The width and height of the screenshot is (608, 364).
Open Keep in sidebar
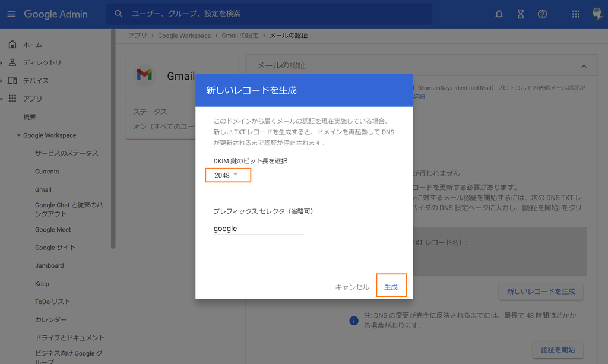(x=42, y=284)
